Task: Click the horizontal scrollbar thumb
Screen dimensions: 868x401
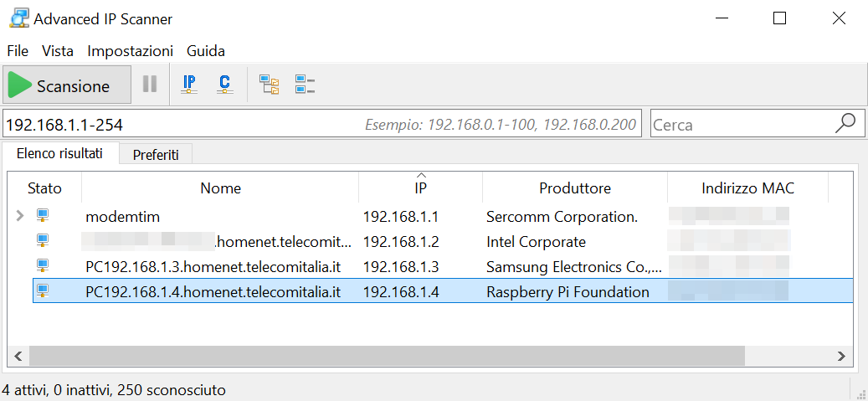Action: 387,356
